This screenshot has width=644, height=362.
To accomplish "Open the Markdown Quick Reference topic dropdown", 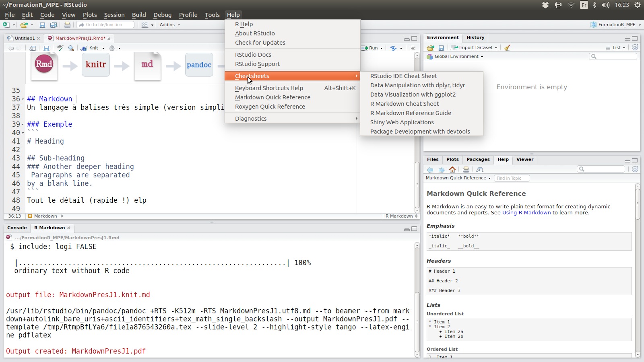I will point(458,178).
